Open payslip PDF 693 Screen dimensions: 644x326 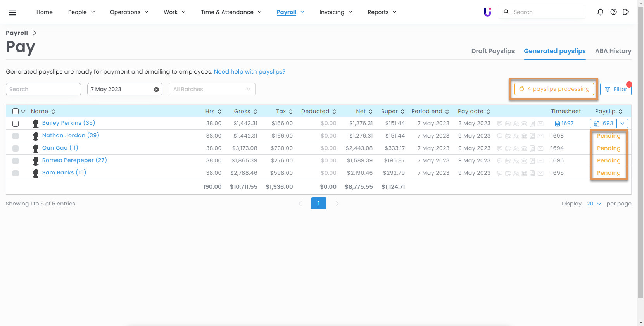(604, 124)
